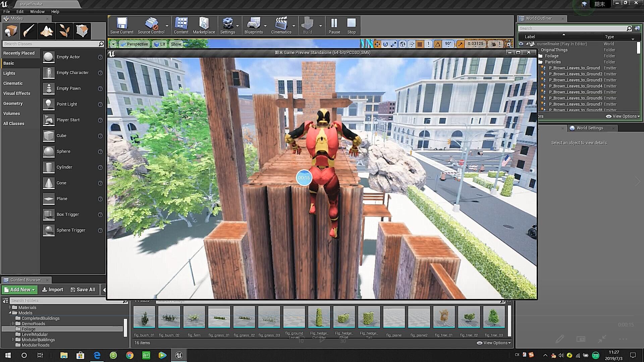Select the scale gizmo tool in viewport
This screenshot has height=362, width=644.
(x=393, y=44)
